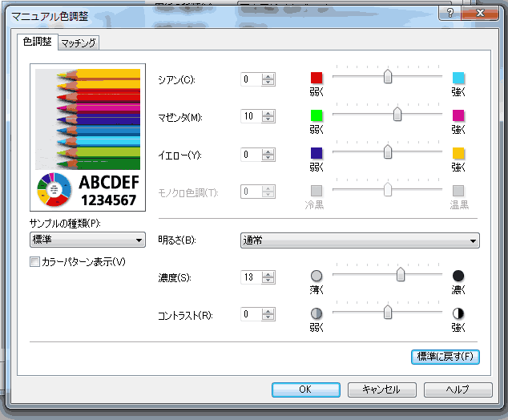The width and height of the screenshot is (508, 420).
Task: Increase the コントラスト value with up arrow
Action: click(x=268, y=311)
